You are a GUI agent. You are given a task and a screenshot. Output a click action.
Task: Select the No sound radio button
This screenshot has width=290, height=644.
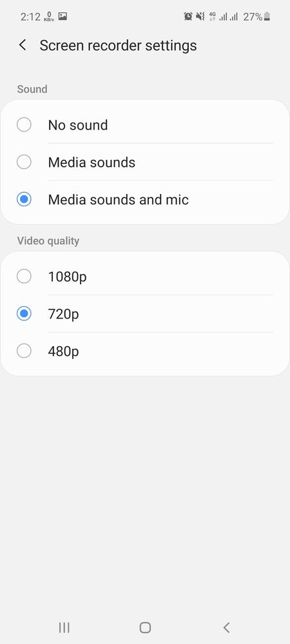(24, 125)
